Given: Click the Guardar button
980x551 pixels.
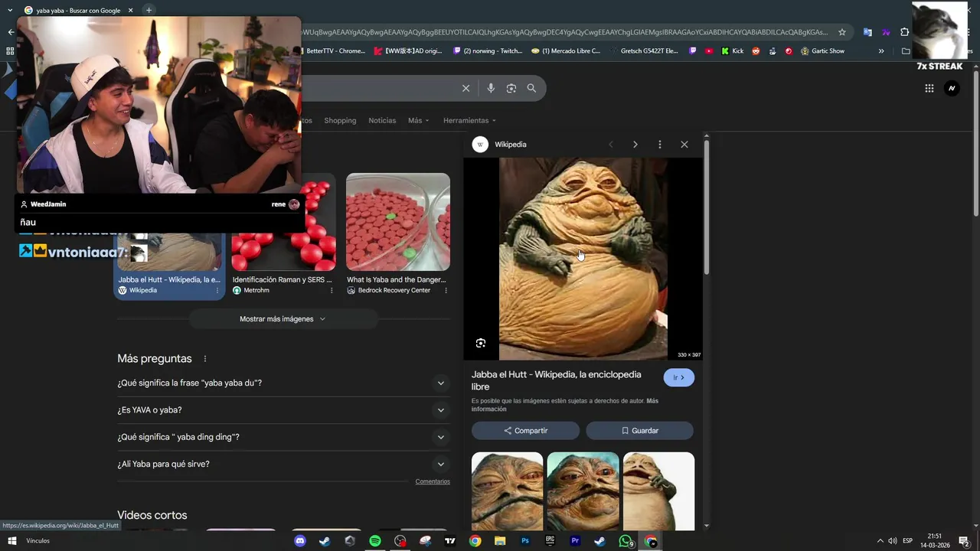Looking at the screenshot, I should (639, 431).
